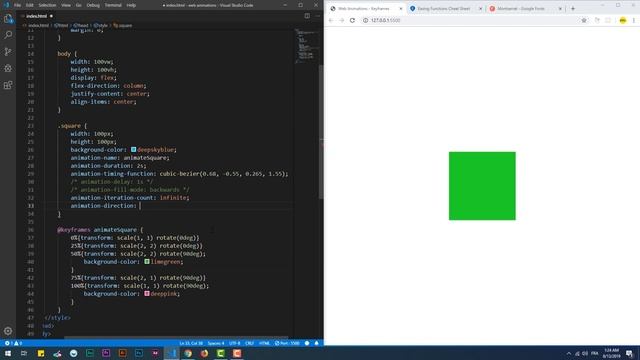Open Task View on taskbar
640x360 pixels.
pos(24,353)
